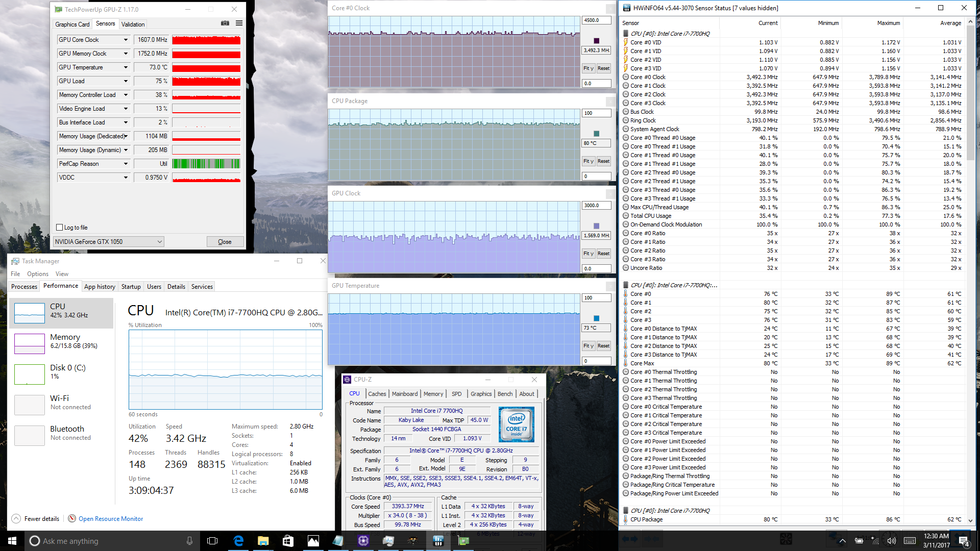Click the GPU-Z screenshot camera icon
Viewport: 980px width, 551px height.
click(225, 23)
